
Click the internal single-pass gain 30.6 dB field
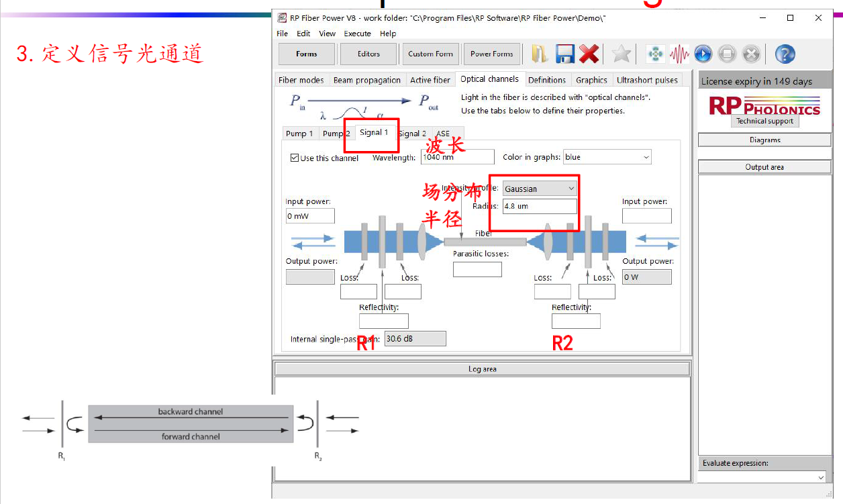(415, 339)
